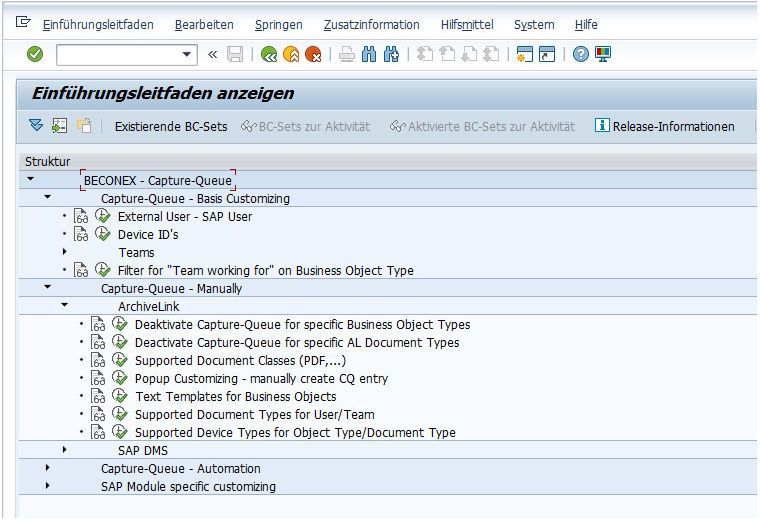
Task: Select Device ID's text label
Action: [x=148, y=235]
